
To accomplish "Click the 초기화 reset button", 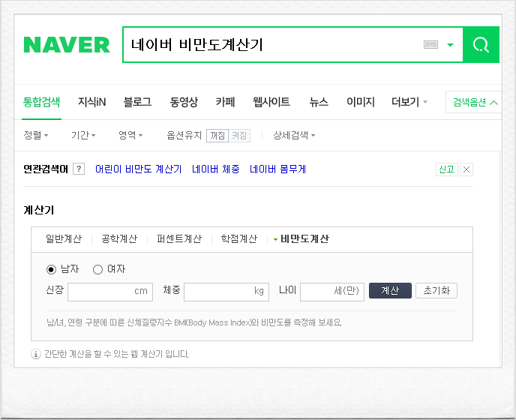I will pyautogui.click(x=436, y=291).
